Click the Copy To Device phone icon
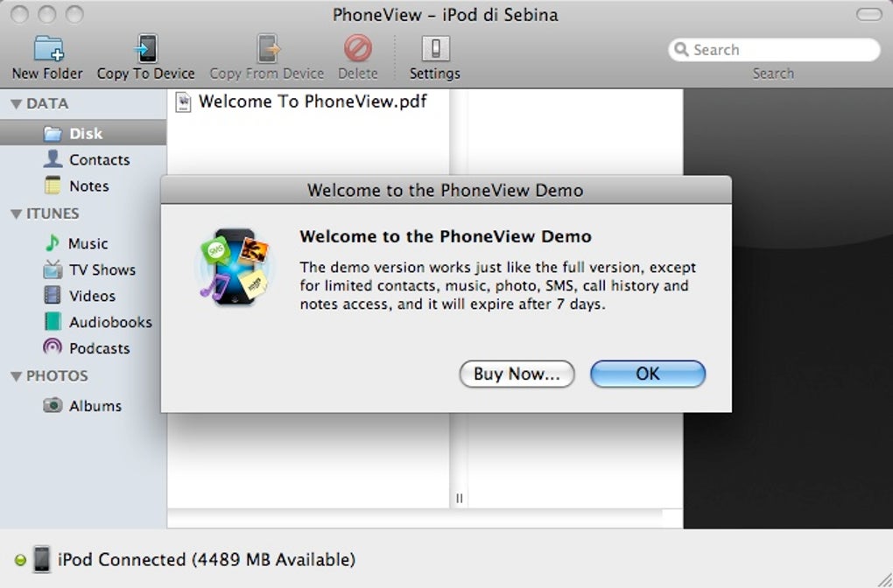Image resolution: width=893 pixels, height=588 pixels. pos(146,48)
